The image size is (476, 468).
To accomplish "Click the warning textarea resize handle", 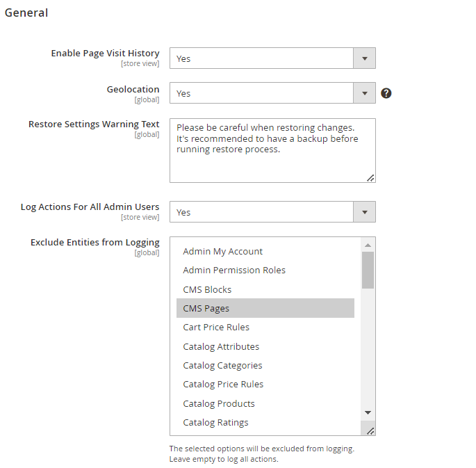I will click(370, 178).
